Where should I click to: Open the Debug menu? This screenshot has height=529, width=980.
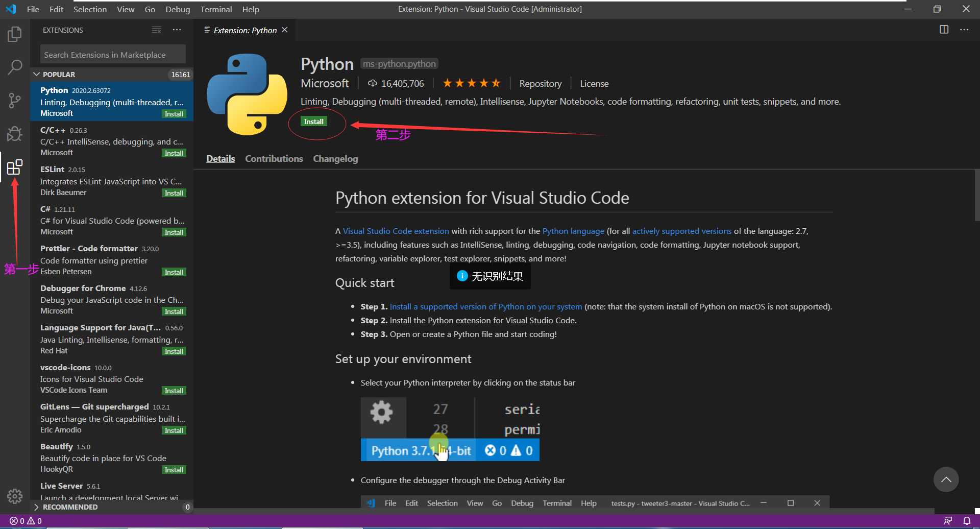point(178,9)
